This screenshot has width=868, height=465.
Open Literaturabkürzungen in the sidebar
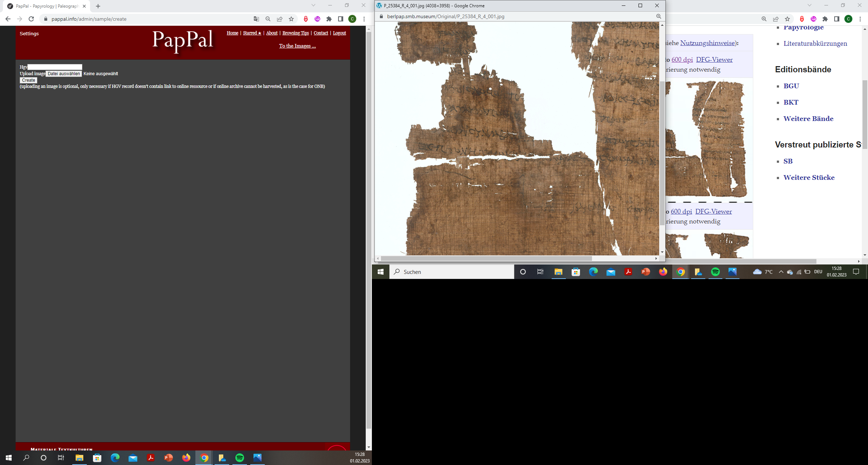click(x=815, y=44)
